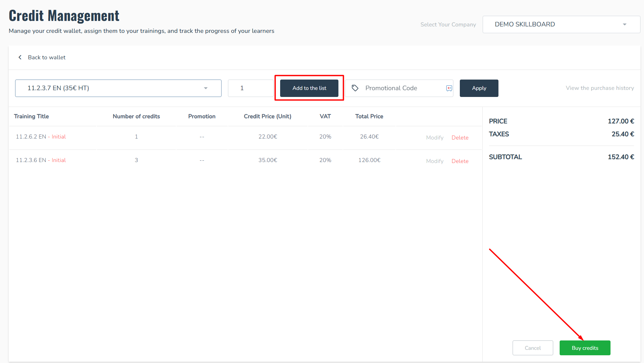Click the promotional code tag icon
This screenshot has width=644, height=363.
click(x=355, y=88)
